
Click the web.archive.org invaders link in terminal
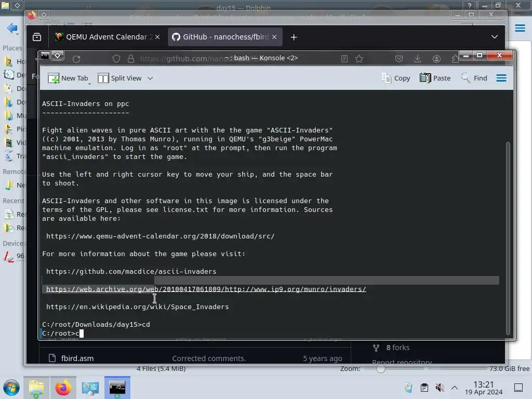[206, 289]
